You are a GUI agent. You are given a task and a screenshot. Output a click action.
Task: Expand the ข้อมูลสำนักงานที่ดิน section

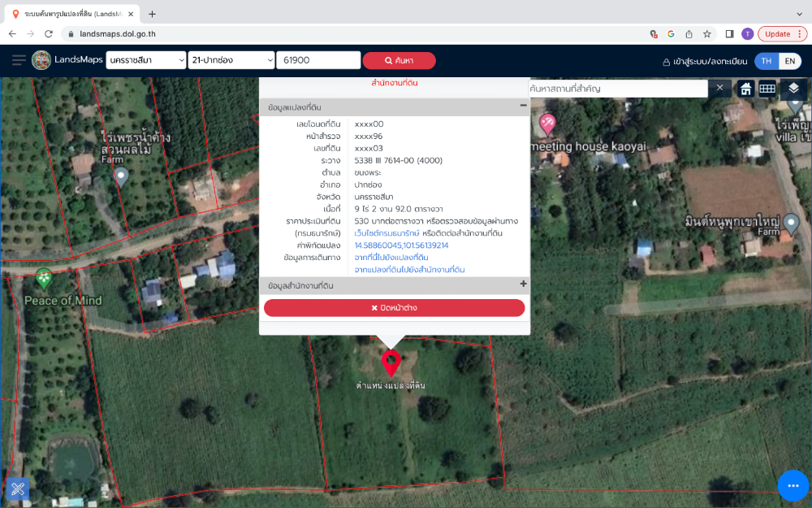pyautogui.click(x=523, y=285)
